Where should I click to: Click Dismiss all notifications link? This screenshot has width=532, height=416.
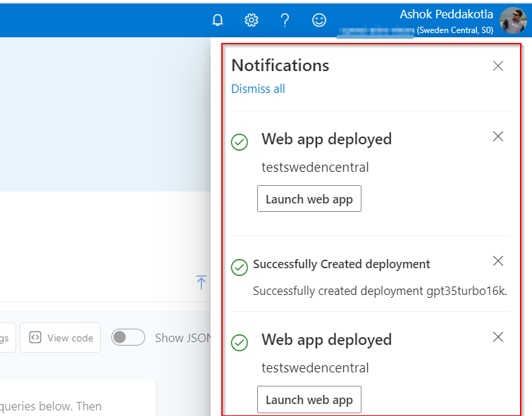(x=258, y=89)
